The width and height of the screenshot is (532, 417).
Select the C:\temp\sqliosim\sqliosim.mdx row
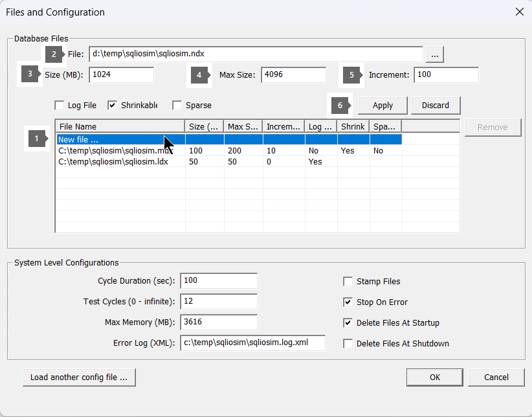229,151
